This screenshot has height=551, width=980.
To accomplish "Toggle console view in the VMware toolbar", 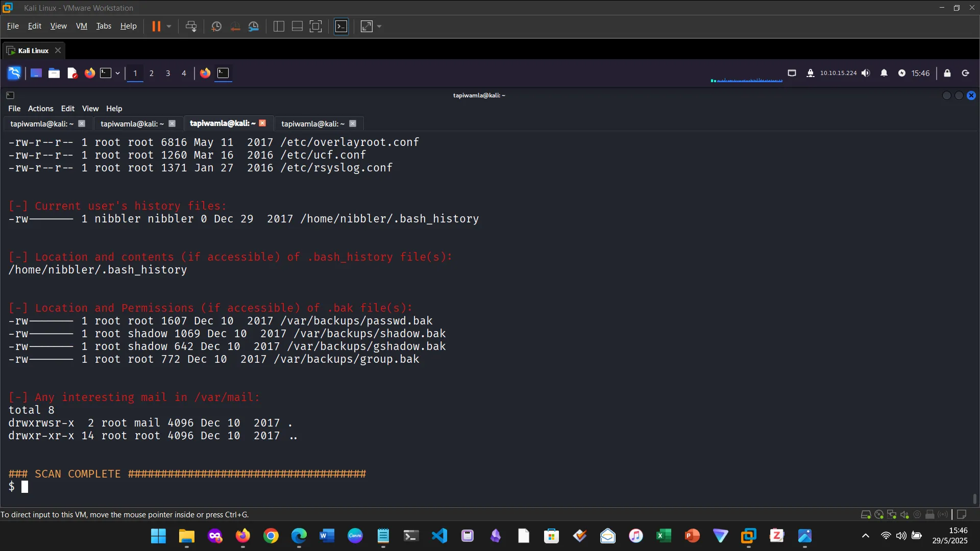I will point(297,26).
